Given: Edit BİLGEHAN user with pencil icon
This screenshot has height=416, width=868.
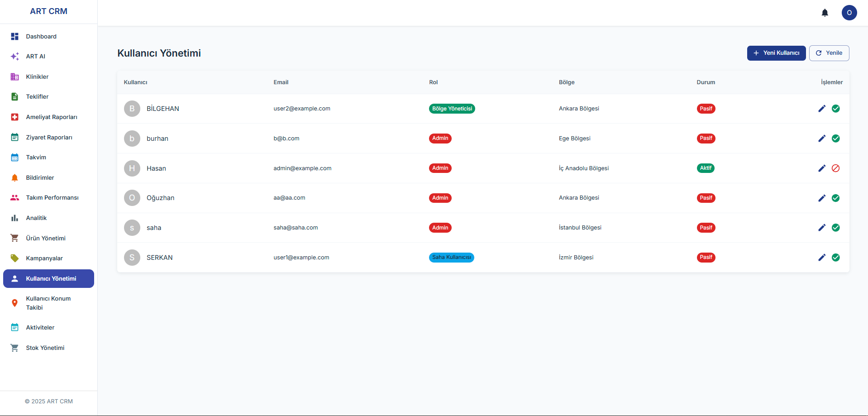Looking at the screenshot, I should (x=822, y=109).
